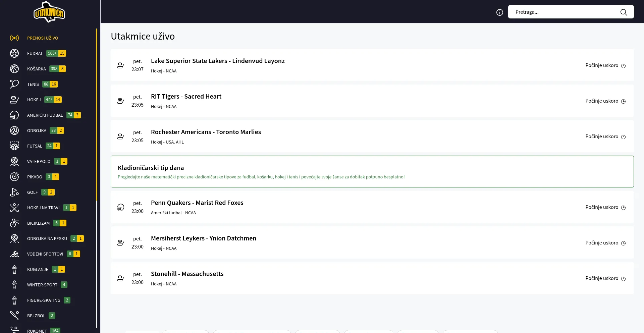The width and height of the screenshot is (644, 333).
Task: Click the magnifier search icon
Action: 623,12
